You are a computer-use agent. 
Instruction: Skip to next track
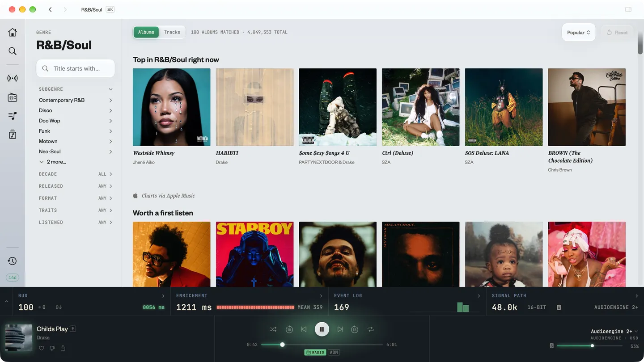[340, 329]
